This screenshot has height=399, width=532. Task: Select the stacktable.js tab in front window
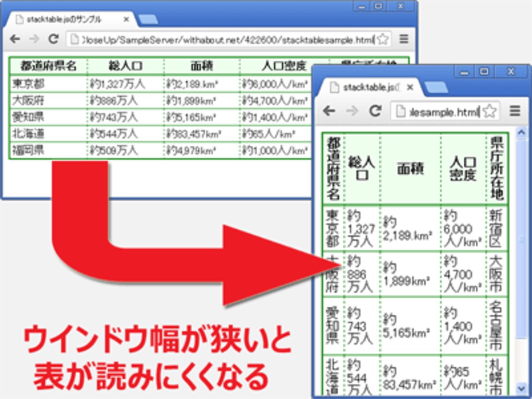[370, 87]
